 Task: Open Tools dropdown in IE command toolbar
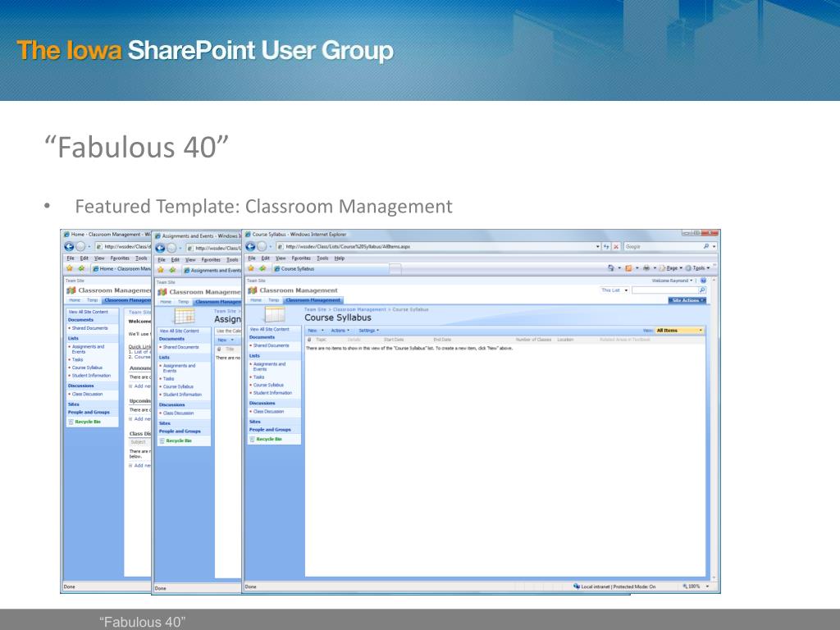tap(698, 268)
